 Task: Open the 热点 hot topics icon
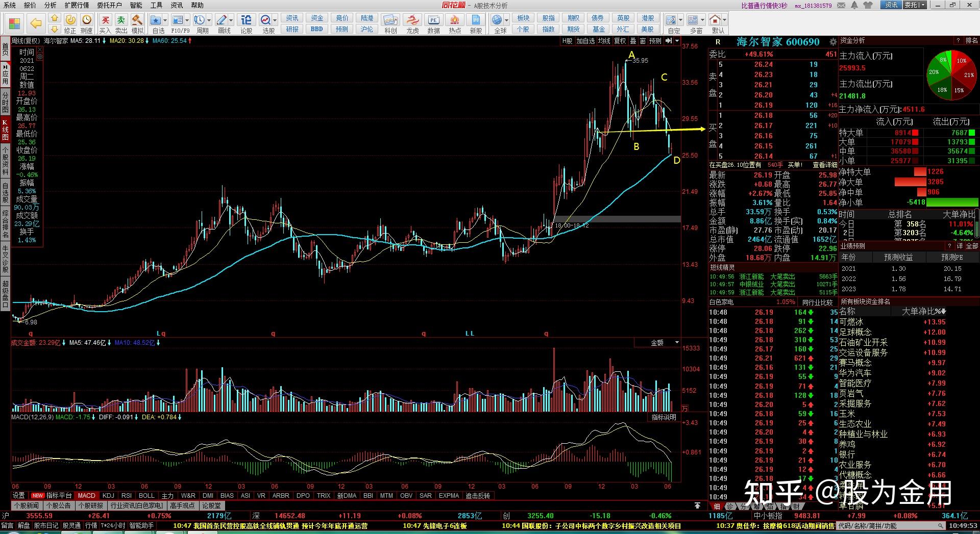455,23
